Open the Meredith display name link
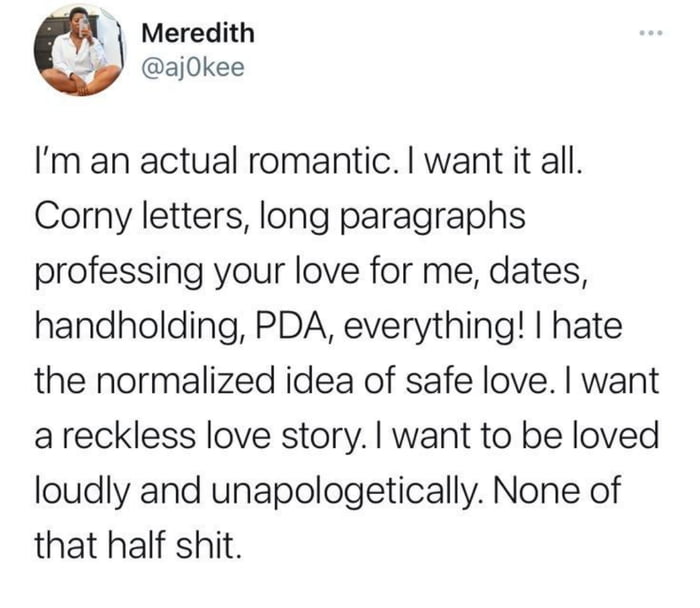This screenshot has height=608, width=700. pos(197,33)
